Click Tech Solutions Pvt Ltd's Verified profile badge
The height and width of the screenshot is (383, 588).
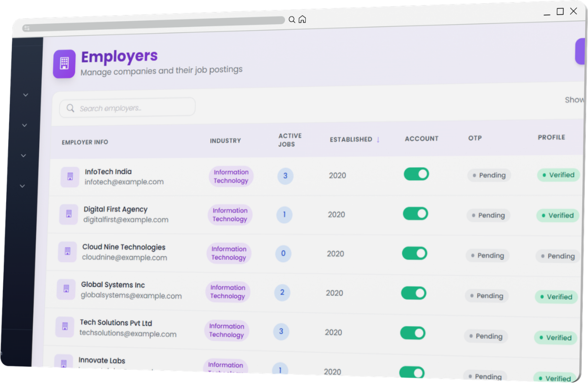click(x=555, y=338)
